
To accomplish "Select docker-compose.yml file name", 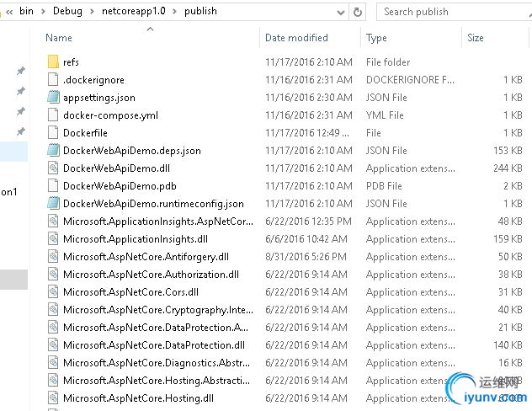I will pyautogui.click(x=110, y=115).
